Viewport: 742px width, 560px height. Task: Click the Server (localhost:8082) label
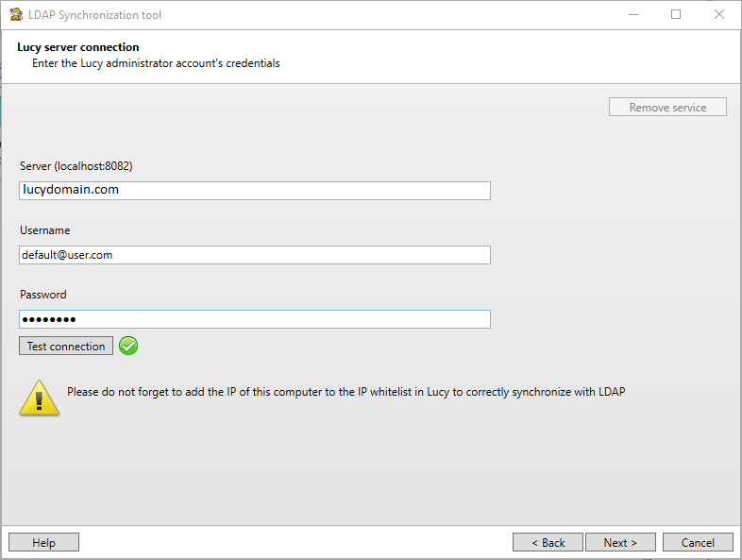click(76, 166)
